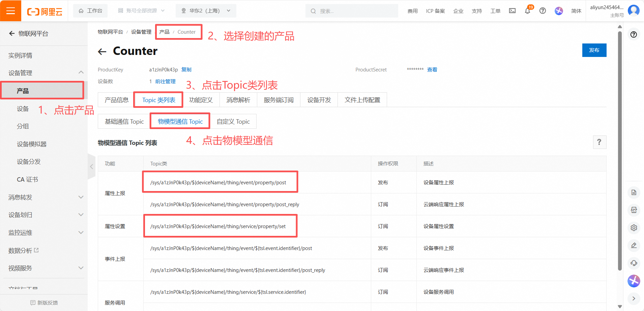Open the East China 2 region dropdown
Screen dimensions: 644x311
(x=206, y=11)
